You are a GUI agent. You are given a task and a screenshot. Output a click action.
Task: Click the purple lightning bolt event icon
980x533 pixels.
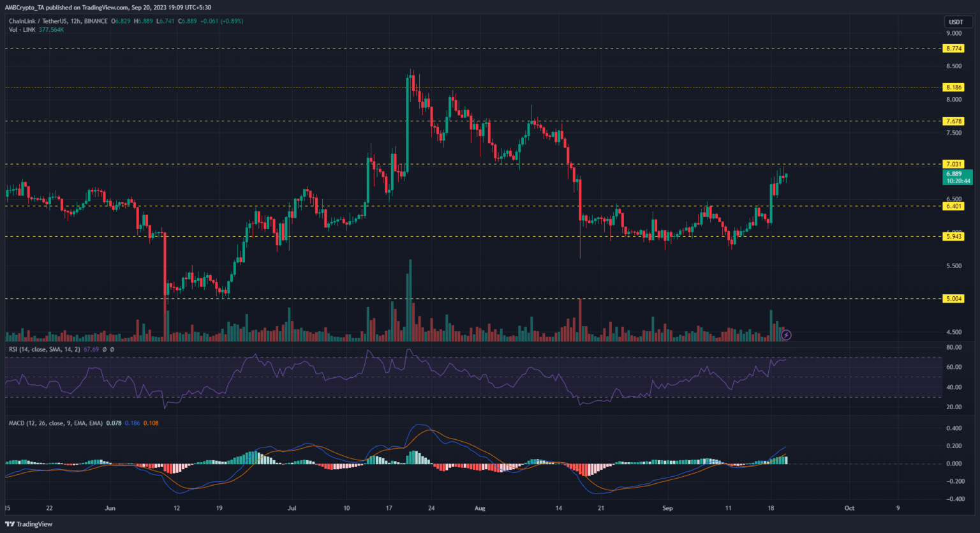click(x=786, y=334)
